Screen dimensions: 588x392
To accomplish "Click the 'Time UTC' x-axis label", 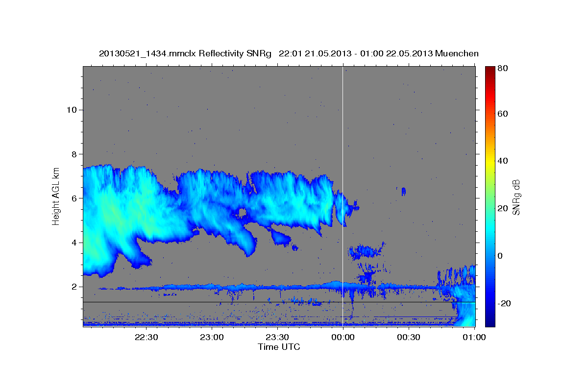I will pos(279,347).
